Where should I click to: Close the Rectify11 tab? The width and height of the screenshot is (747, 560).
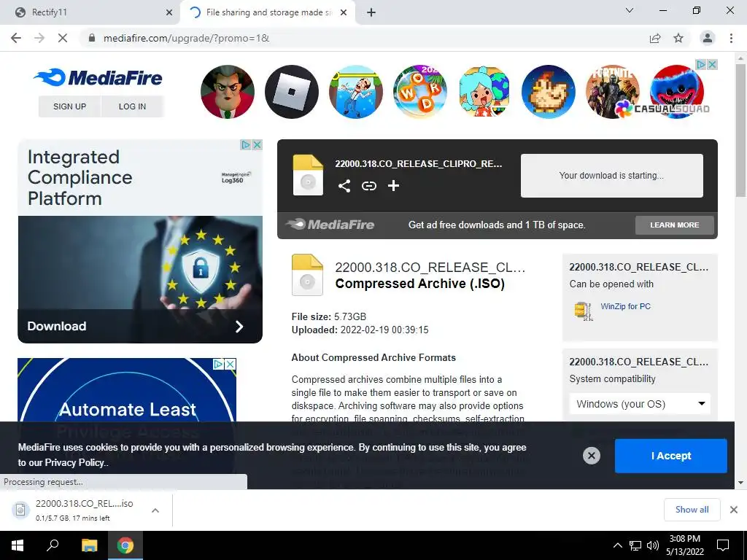(x=169, y=12)
